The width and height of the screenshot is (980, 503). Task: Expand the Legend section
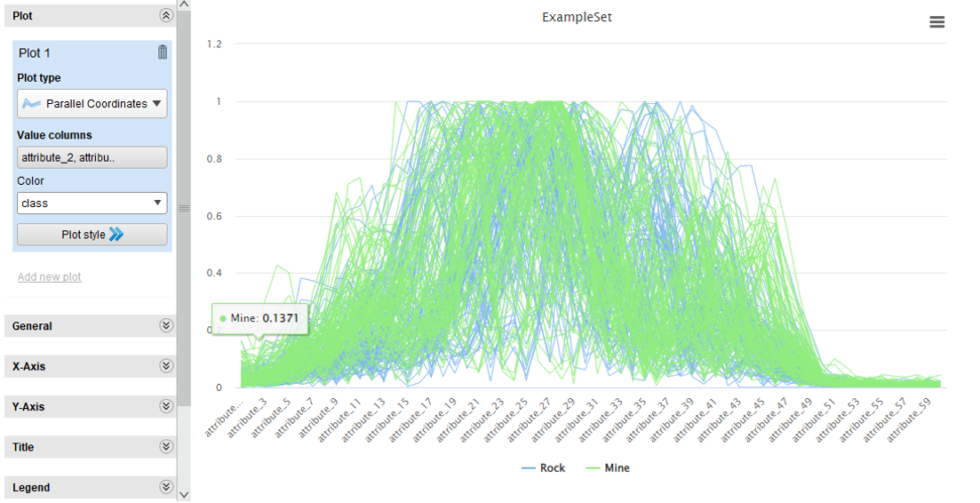[165, 487]
